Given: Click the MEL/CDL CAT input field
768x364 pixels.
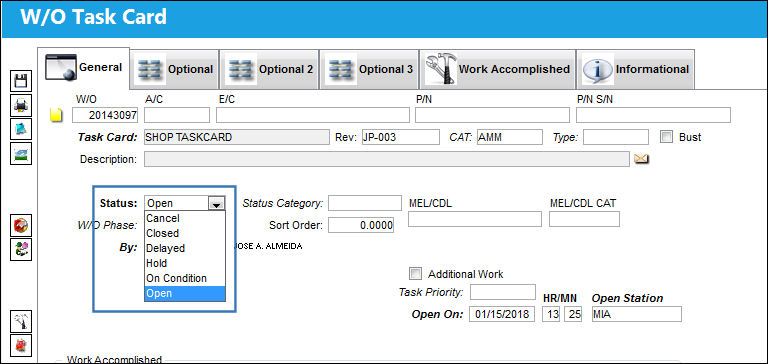Looking at the screenshot, I should click(x=584, y=219).
